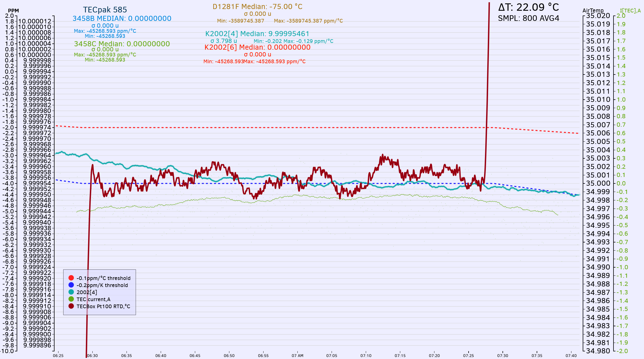
Task: Click the 'K2002[4] Median: 9.99995461' readout
Action: 257,34
